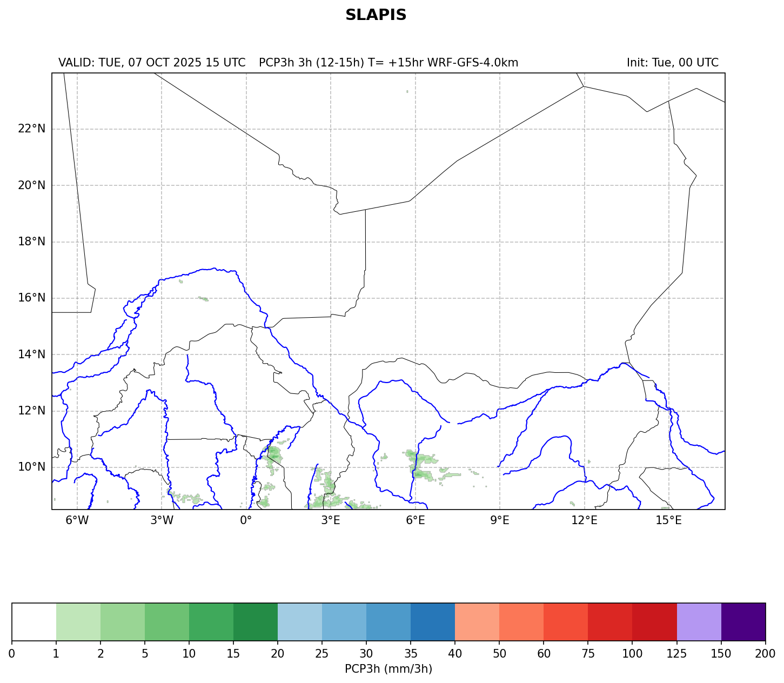Select the salmon 40–50 colorbar segment

pyautogui.click(x=477, y=622)
